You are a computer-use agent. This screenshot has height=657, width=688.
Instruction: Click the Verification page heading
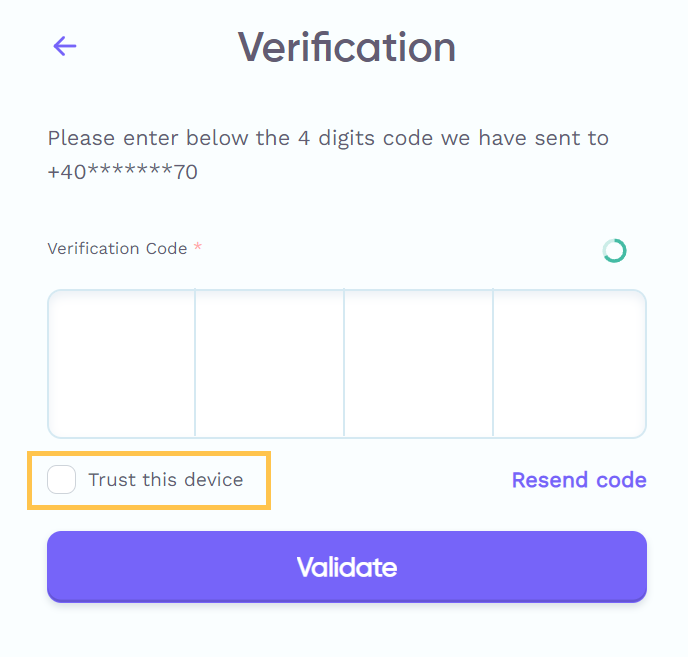point(346,47)
